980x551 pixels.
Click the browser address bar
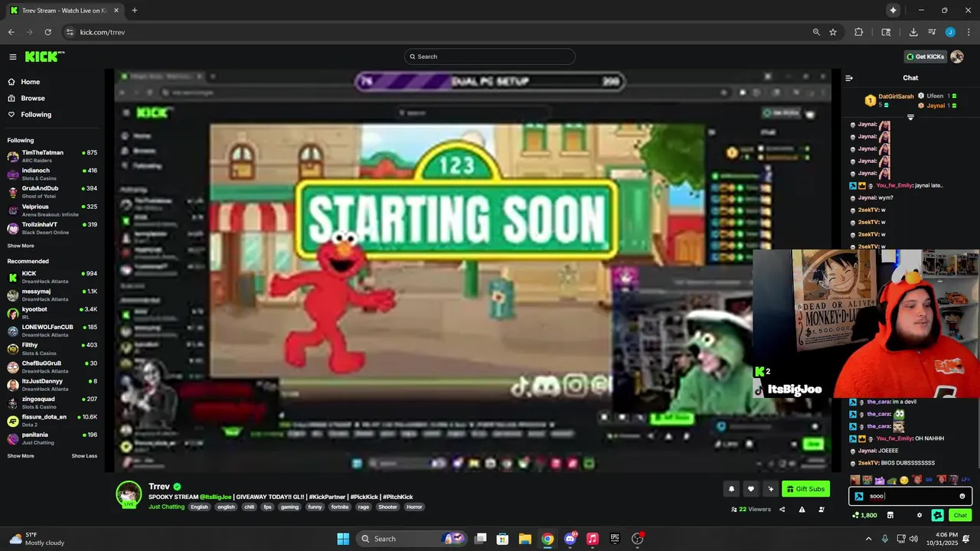[x=436, y=32]
